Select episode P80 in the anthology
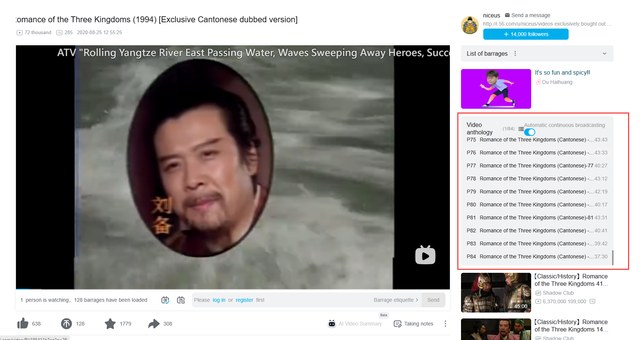644x340 pixels. click(x=537, y=205)
